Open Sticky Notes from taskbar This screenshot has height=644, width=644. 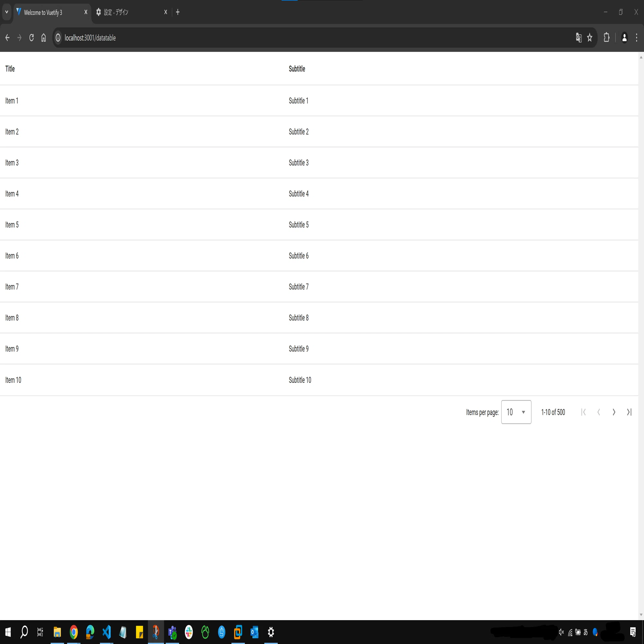139,632
